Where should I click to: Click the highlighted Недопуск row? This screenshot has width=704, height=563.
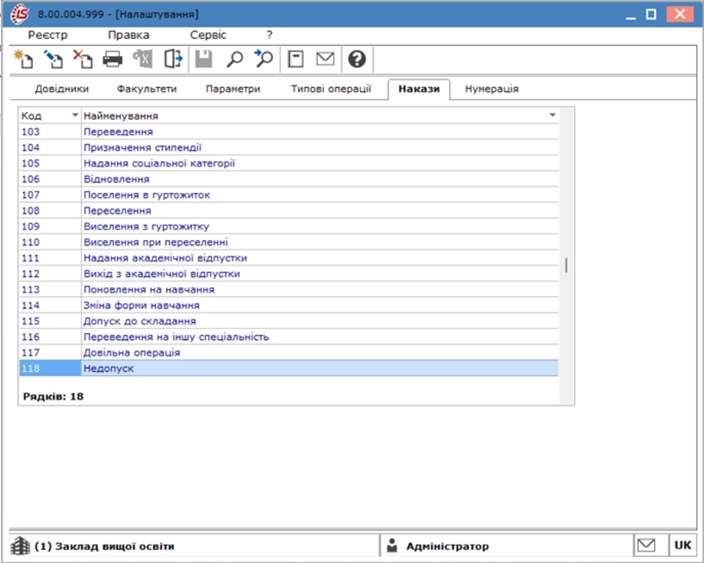(x=289, y=368)
